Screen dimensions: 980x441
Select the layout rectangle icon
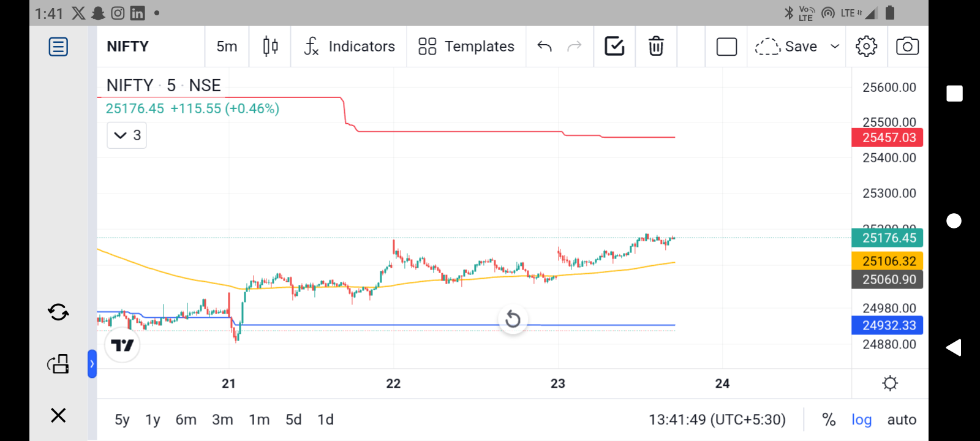click(726, 47)
